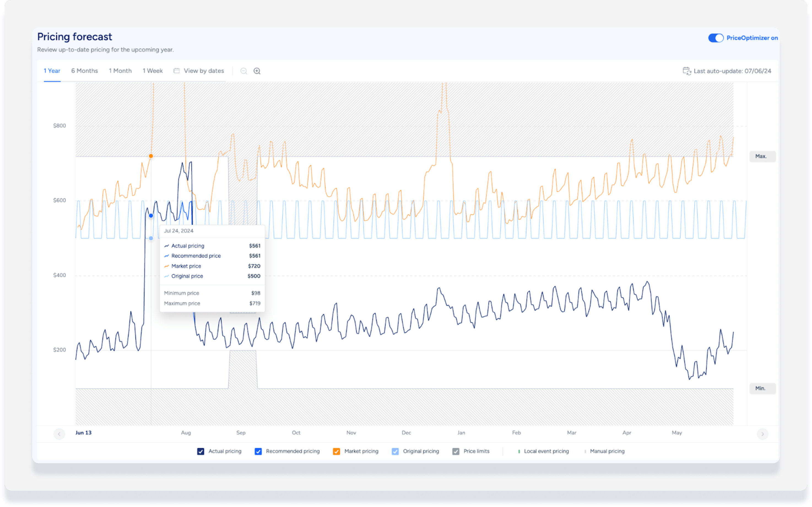
Task: Click the green Local event pricing marker
Action: click(x=519, y=451)
